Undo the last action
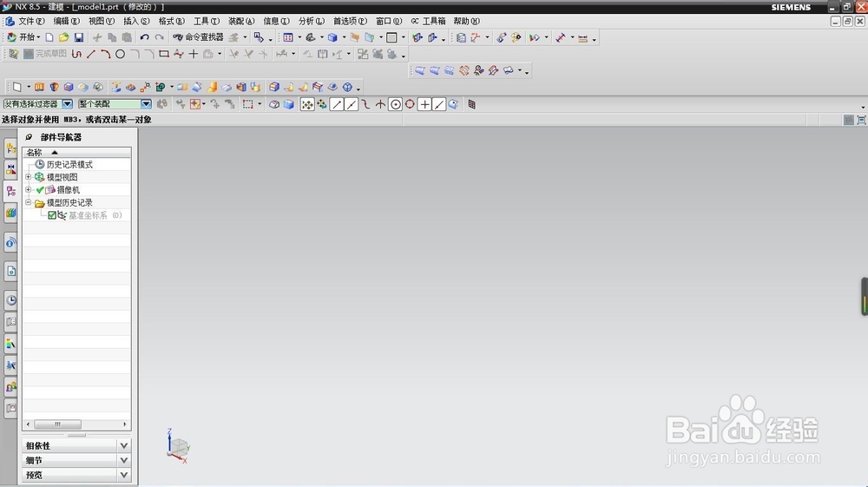 coord(144,37)
